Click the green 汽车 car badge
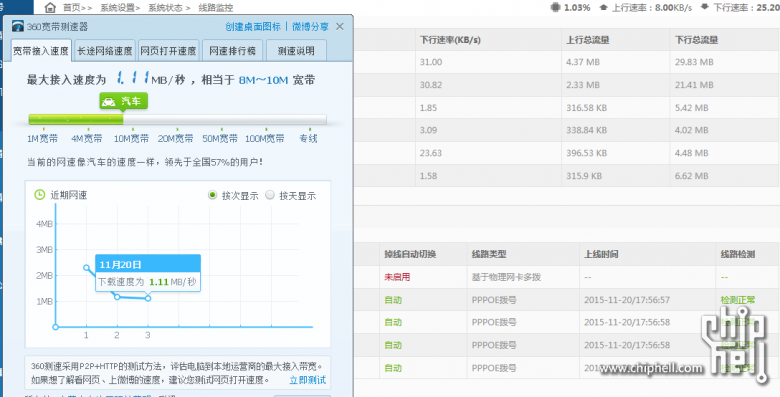This screenshot has height=397, width=780. coord(123,101)
